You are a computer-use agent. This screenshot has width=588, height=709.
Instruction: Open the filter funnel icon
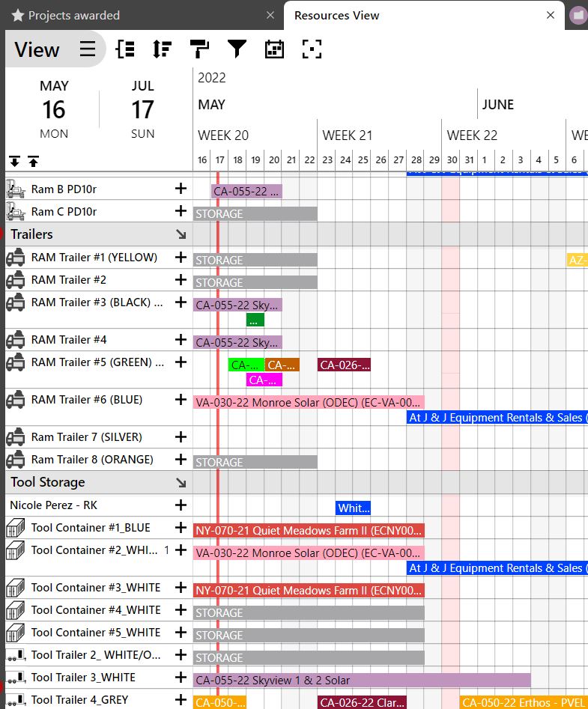tap(237, 49)
